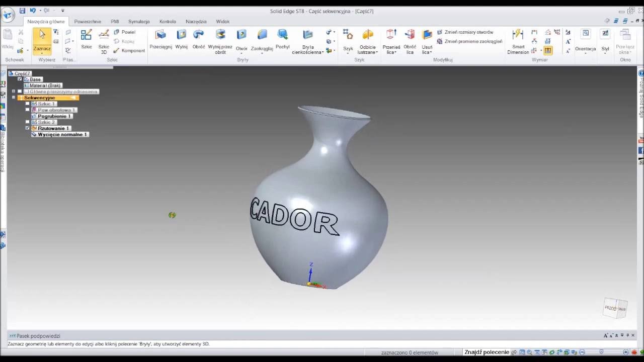644x362 pixels.
Task: Start a Szkic 3D sketch
Action: (104, 42)
